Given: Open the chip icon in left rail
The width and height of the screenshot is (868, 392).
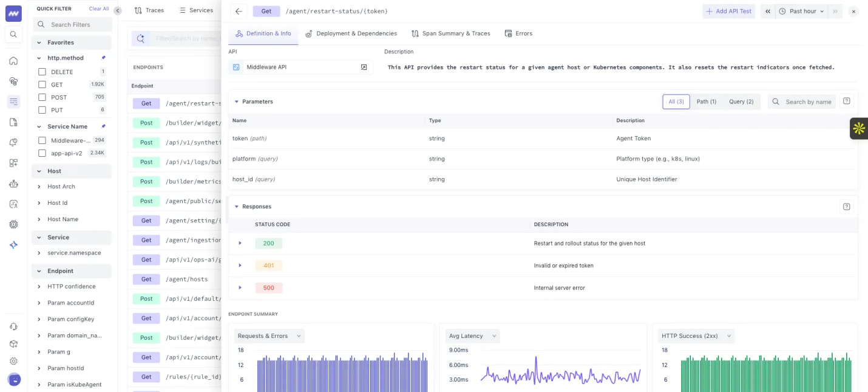Looking at the screenshot, I should (13, 224).
